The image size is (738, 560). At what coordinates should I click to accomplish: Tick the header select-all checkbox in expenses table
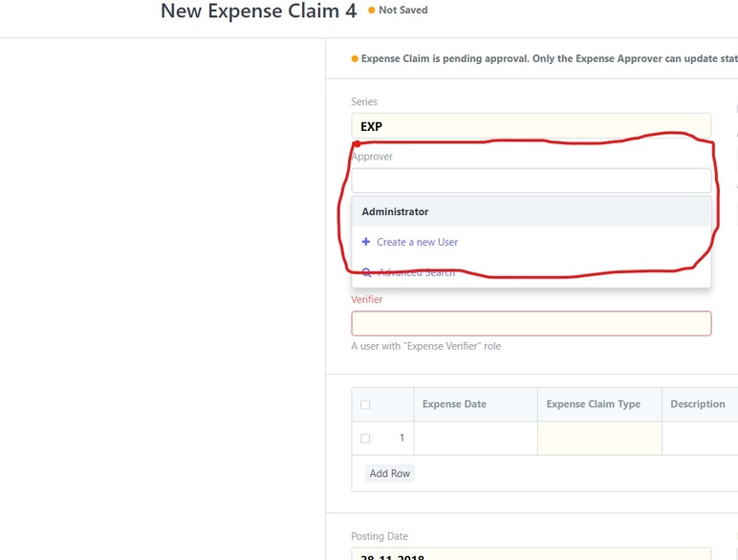365,404
